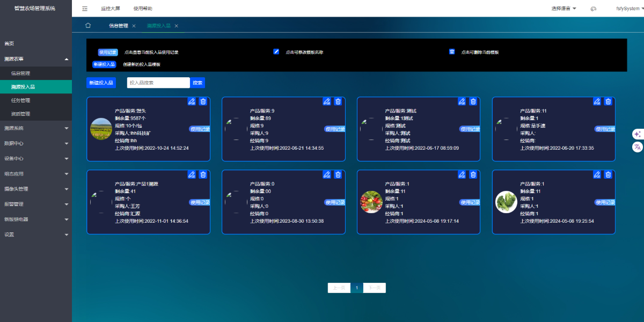
Task: Click the floating translate icon on right edge
Action: point(638,146)
